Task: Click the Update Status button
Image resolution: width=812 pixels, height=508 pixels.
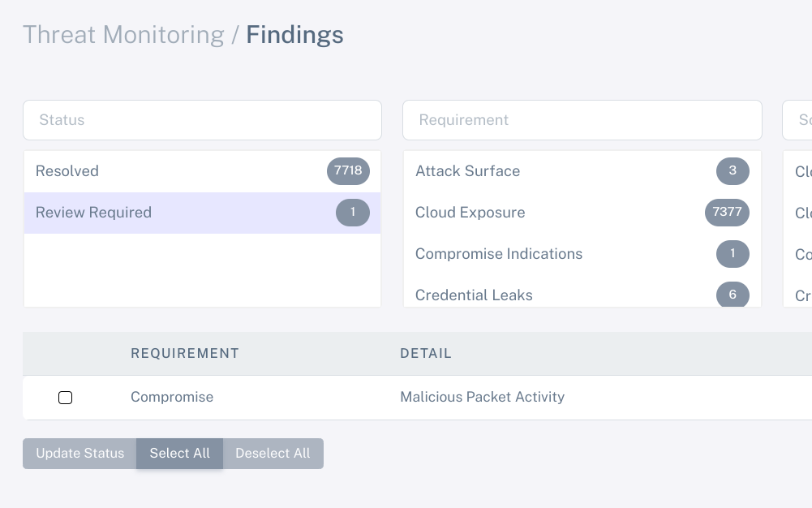Action: pyautogui.click(x=79, y=454)
